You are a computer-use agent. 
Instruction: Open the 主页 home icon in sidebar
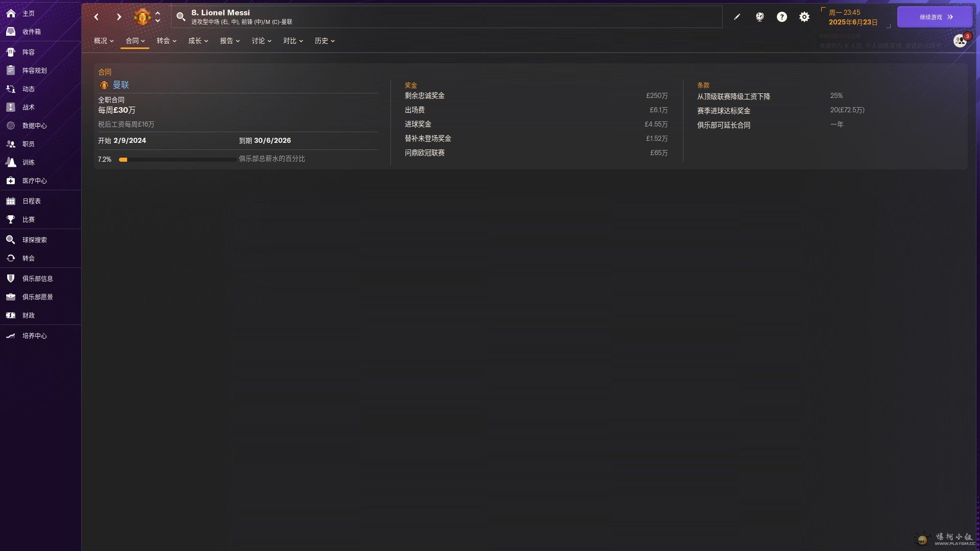tap(11, 13)
